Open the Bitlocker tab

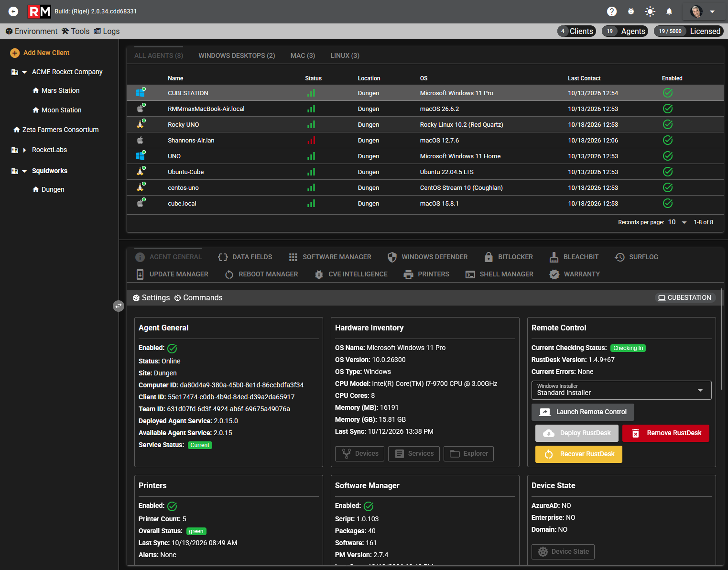[x=508, y=257]
